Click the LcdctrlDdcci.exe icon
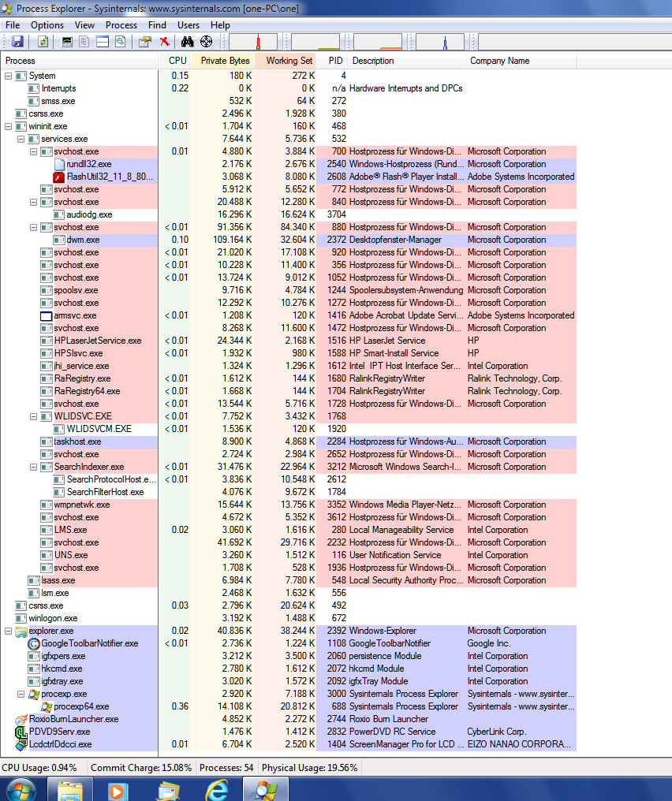The image size is (672, 801). point(21,745)
